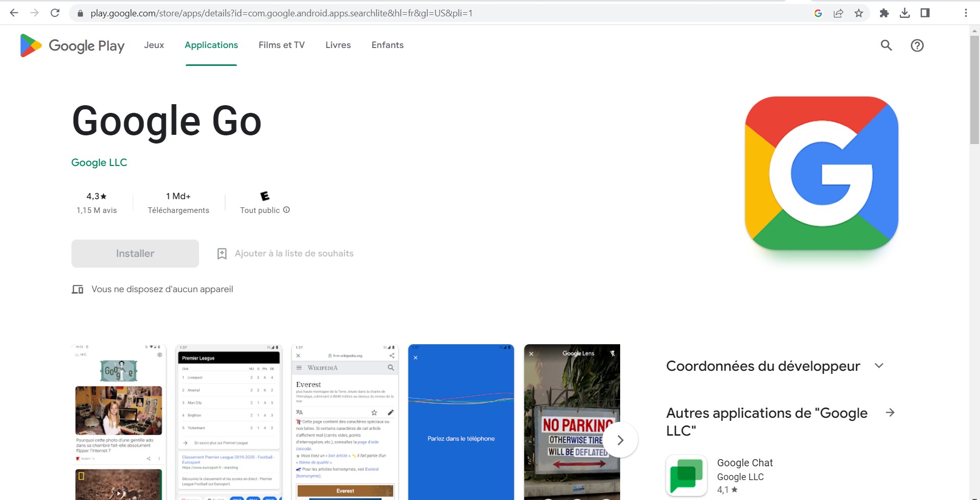Open browser downloads icon
Viewport: 980px width, 500px height.
tap(904, 13)
